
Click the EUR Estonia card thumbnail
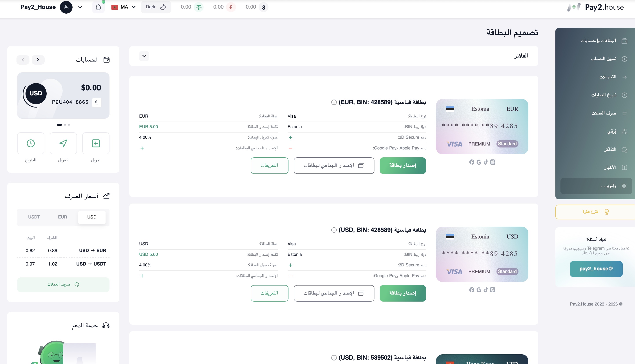(x=482, y=127)
